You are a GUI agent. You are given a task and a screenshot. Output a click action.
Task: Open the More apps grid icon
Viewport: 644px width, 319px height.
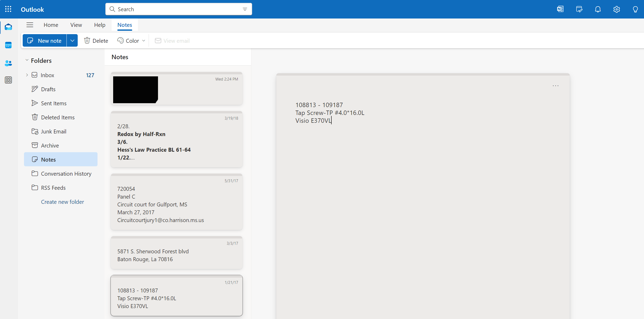coord(8,80)
